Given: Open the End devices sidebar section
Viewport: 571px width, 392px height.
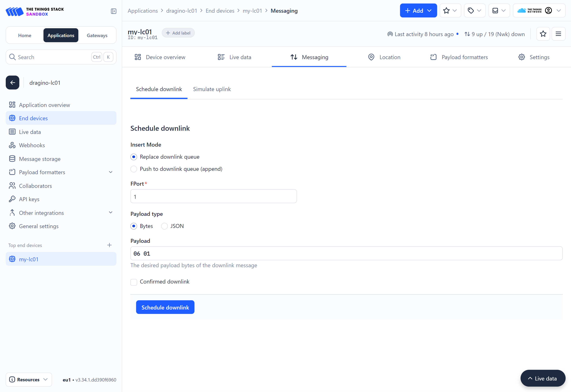Looking at the screenshot, I should tap(34, 118).
